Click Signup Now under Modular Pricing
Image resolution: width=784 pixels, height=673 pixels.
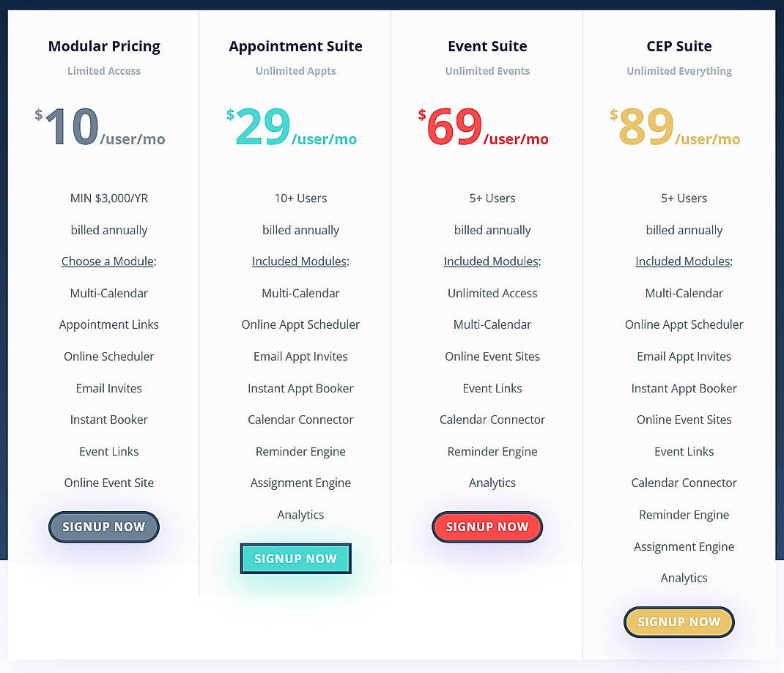[x=104, y=527]
